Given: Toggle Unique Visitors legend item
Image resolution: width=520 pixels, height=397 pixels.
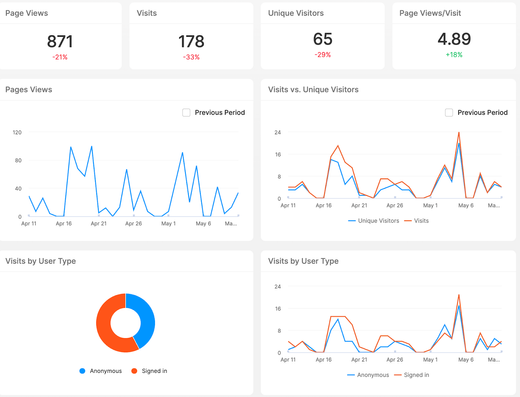Looking at the screenshot, I should point(373,221).
